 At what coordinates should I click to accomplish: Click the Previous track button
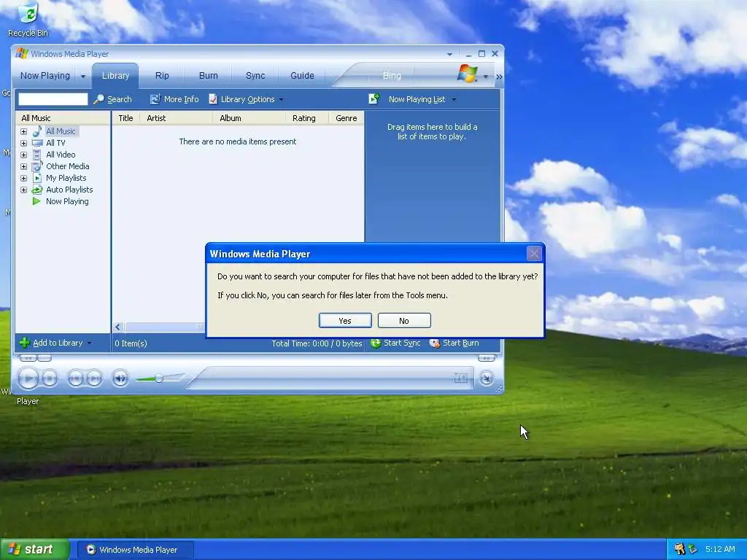tap(76, 378)
